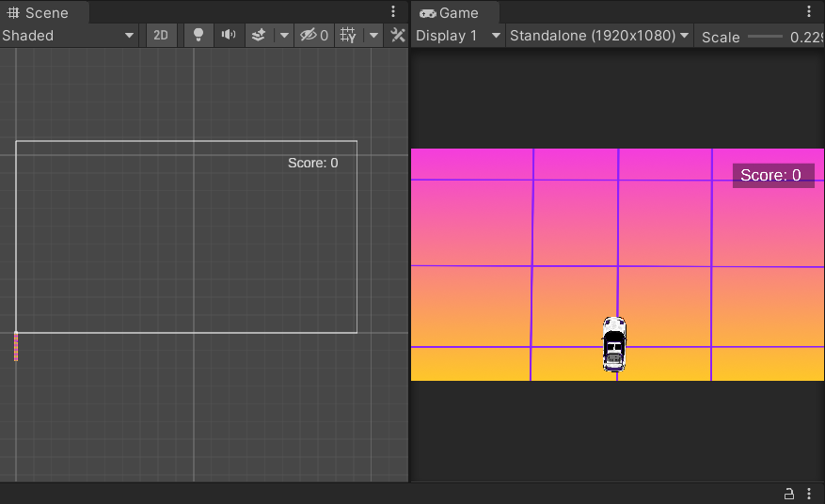
Task: Open the bottom panel's three-dot menu
Action: pyautogui.click(x=809, y=494)
